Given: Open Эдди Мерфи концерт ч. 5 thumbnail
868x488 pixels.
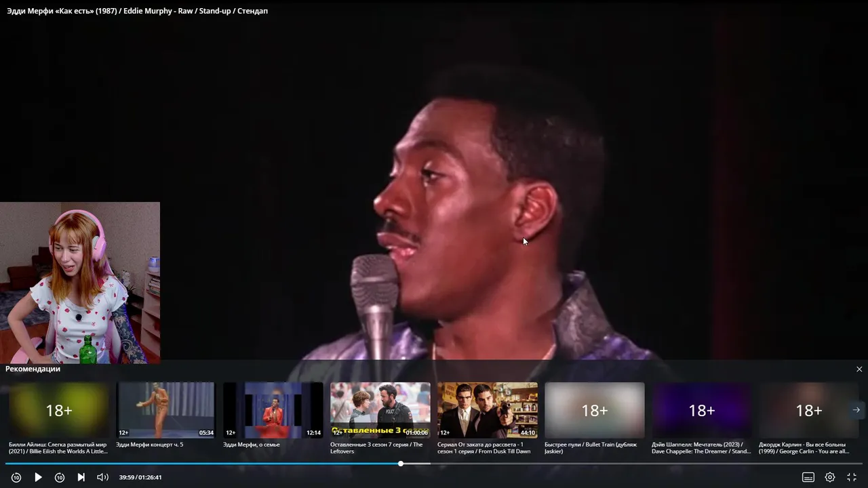Looking at the screenshot, I should point(166,410).
